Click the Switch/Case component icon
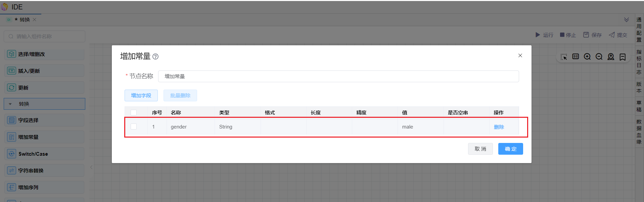 (x=12, y=154)
